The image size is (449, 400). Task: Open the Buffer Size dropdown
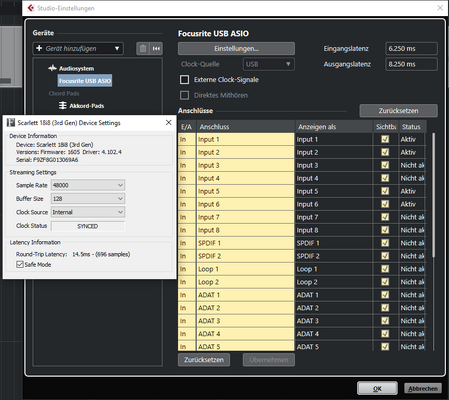(88, 199)
